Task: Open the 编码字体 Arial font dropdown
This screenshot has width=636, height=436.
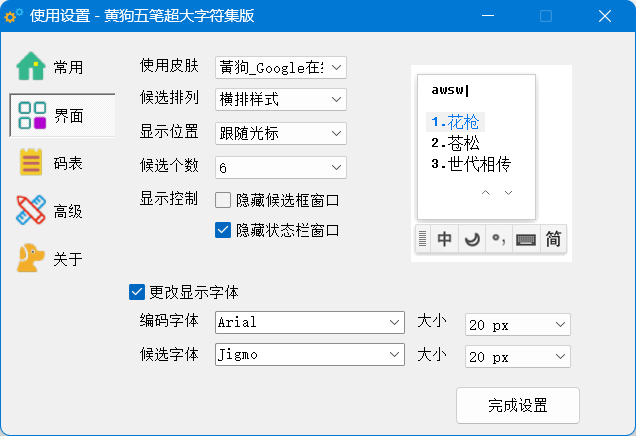Action: pyautogui.click(x=308, y=323)
